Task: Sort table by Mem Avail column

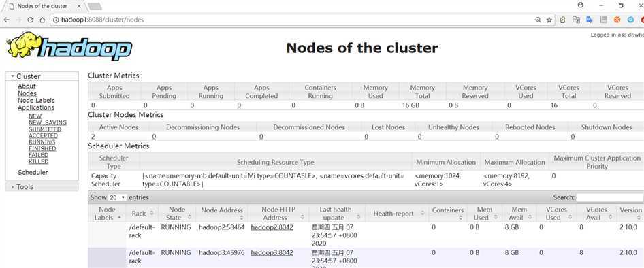Action: [519, 214]
